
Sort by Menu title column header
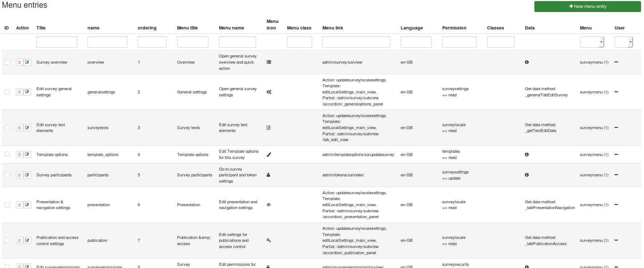pyautogui.click(x=187, y=28)
